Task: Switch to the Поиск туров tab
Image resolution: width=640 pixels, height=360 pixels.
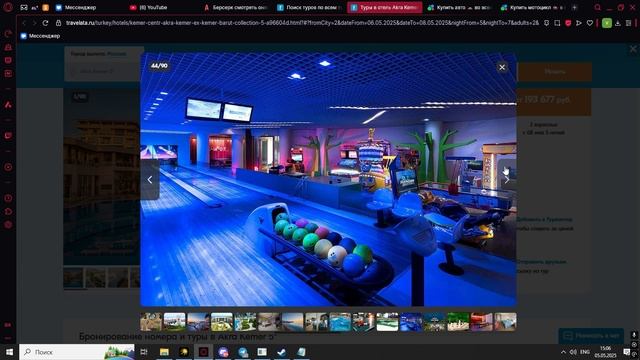Action: coord(309,7)
